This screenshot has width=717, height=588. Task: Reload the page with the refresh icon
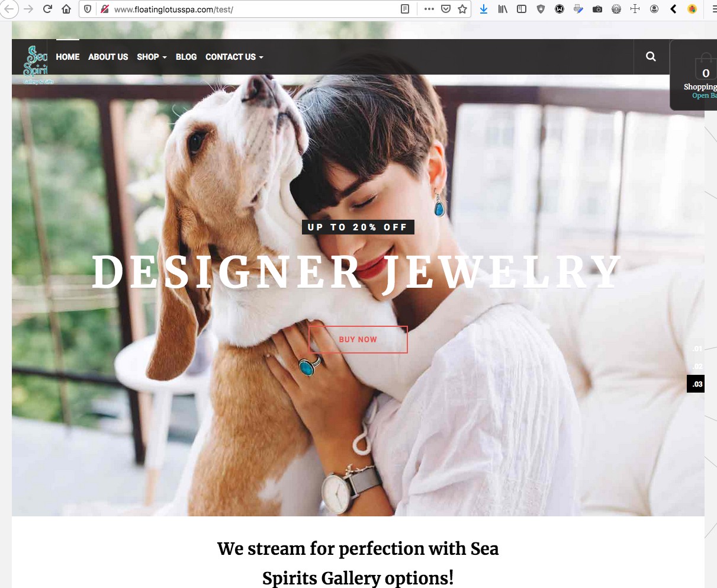point(48,9)
